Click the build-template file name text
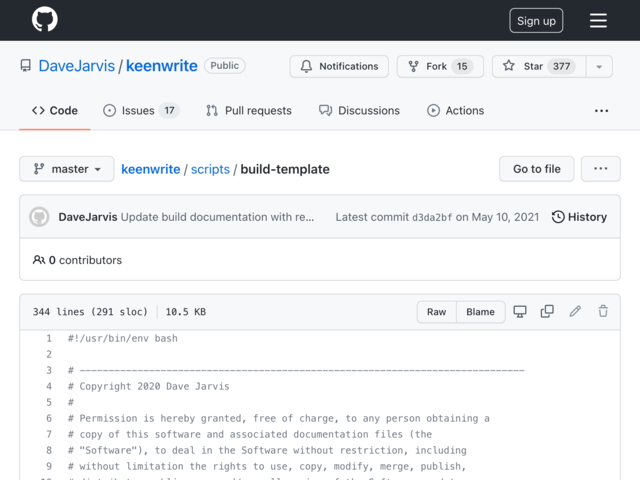 click(285, 169)
